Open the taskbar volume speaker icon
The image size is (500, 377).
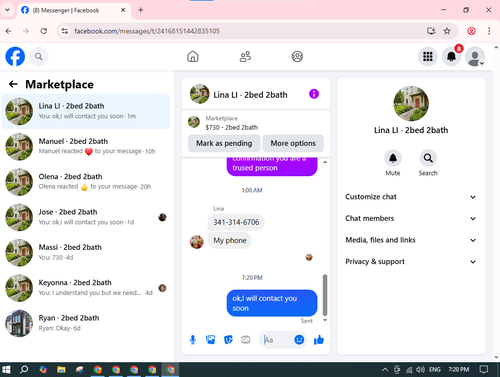pos(420,370)
